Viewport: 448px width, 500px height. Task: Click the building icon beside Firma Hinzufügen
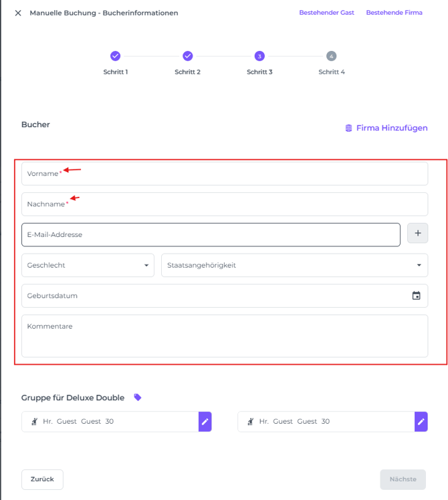point(348,128)
